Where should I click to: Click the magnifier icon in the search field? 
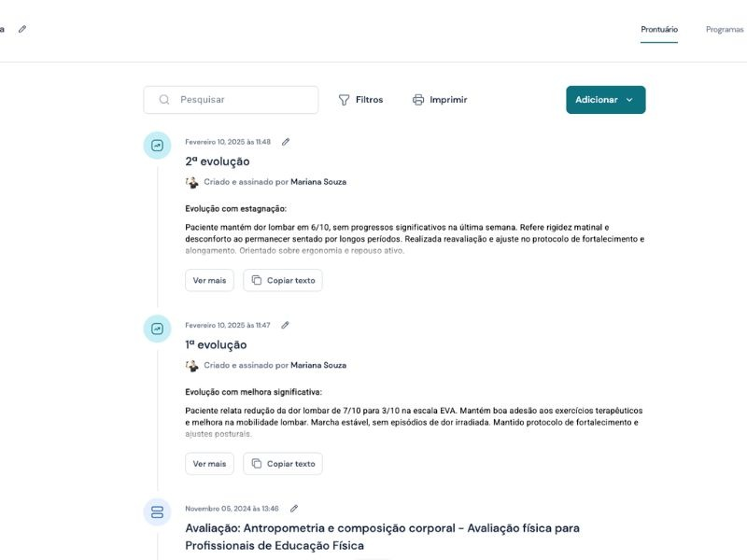[163, 99]
